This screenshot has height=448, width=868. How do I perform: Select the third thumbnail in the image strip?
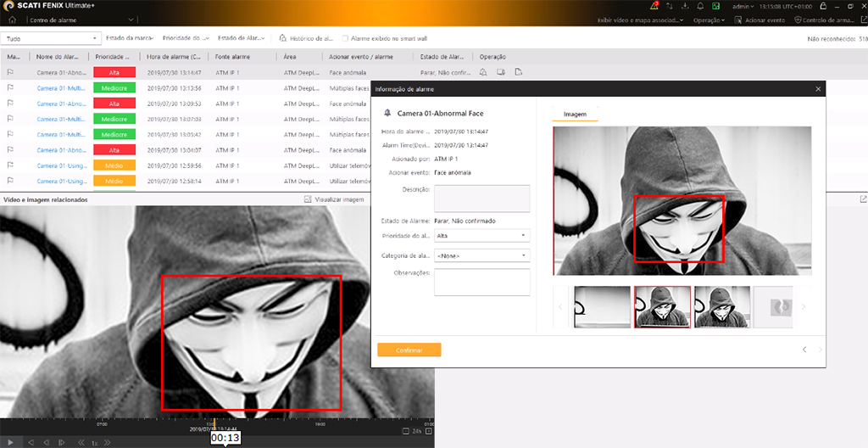click(722, 306)
